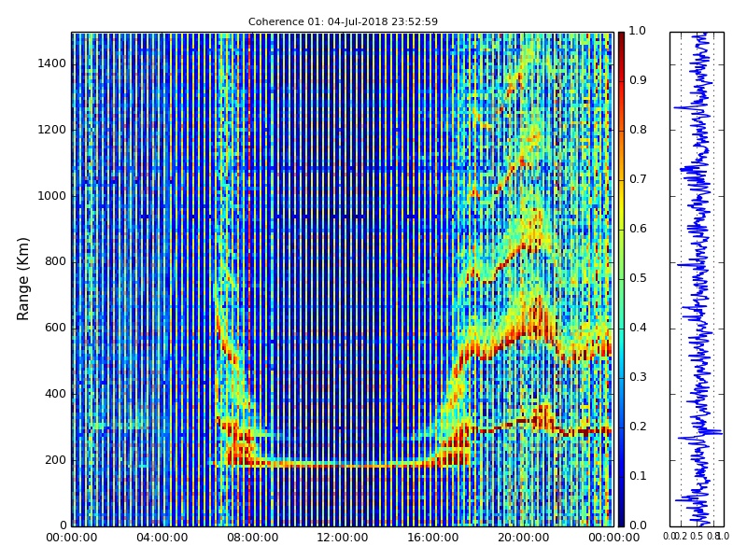The height and width of the screenshot is (560, 747).
Task: Click the 1000 range tick label
Action: pos(51,196)
